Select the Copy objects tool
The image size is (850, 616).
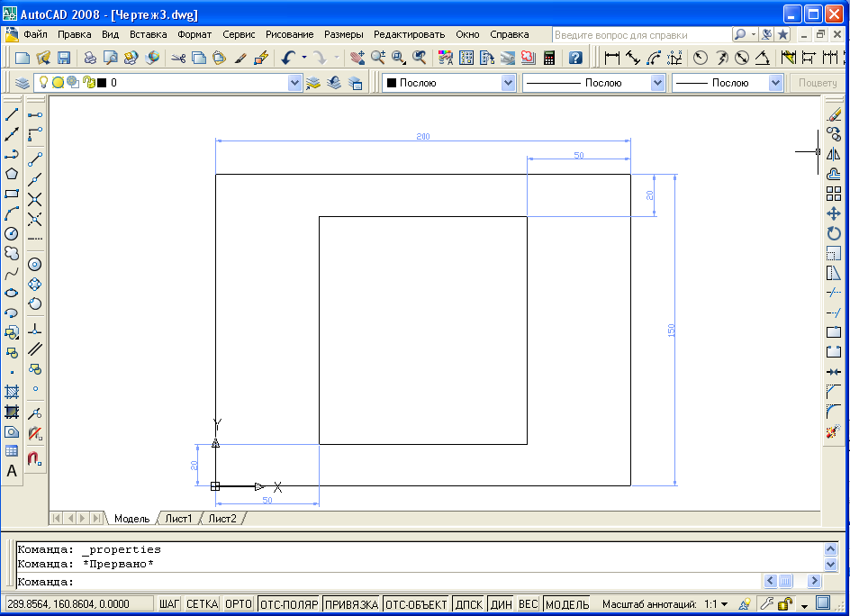click(834, 134)
